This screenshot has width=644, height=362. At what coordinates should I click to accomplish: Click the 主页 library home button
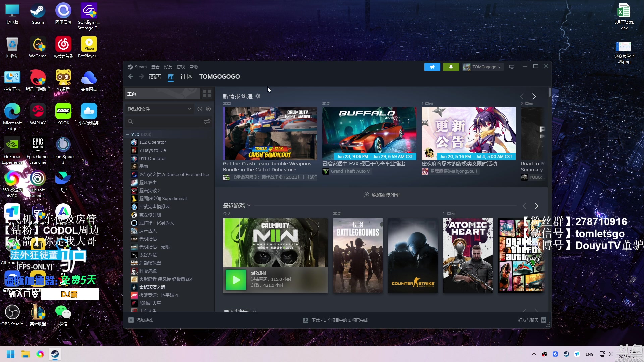coord(162,94)
